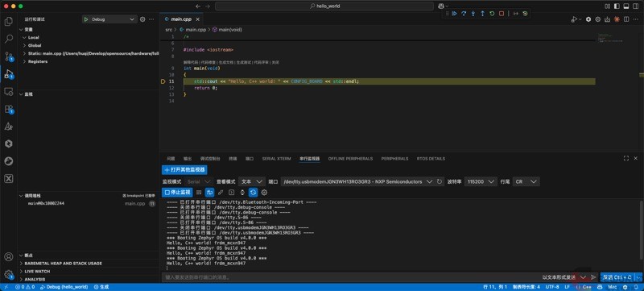Click Debug (hello_world) in status bar

(x=64, y=287)
